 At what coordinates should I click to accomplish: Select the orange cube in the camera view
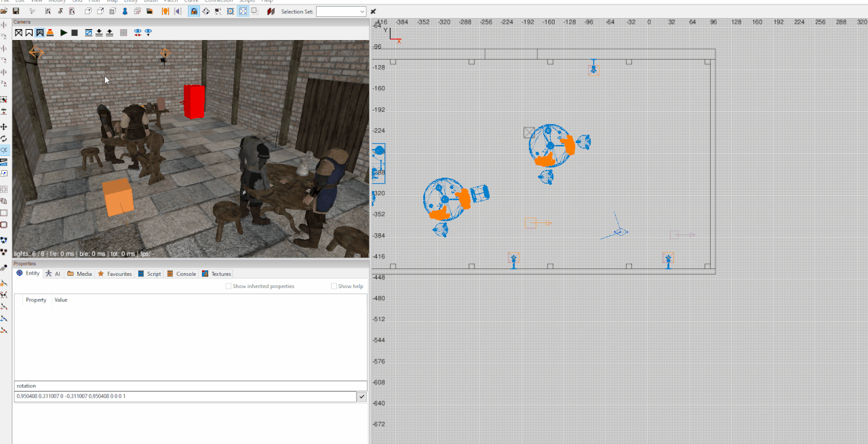pos(118,197)
